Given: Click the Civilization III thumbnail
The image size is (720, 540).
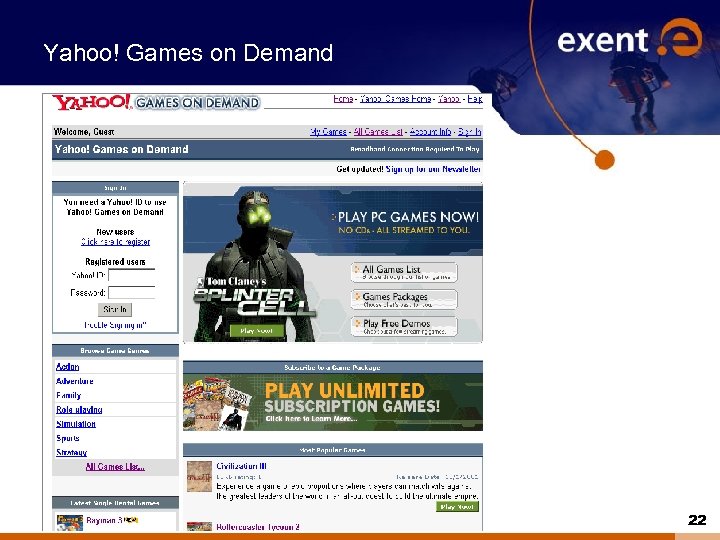Looking at the screenshot, I should click(199, 477).
